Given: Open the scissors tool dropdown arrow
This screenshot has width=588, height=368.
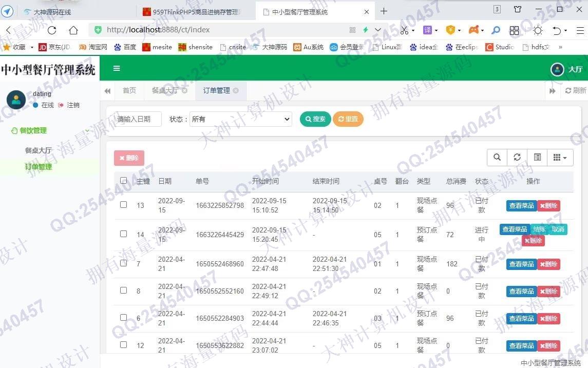Looking at the screenshot, I should point(413,30).
